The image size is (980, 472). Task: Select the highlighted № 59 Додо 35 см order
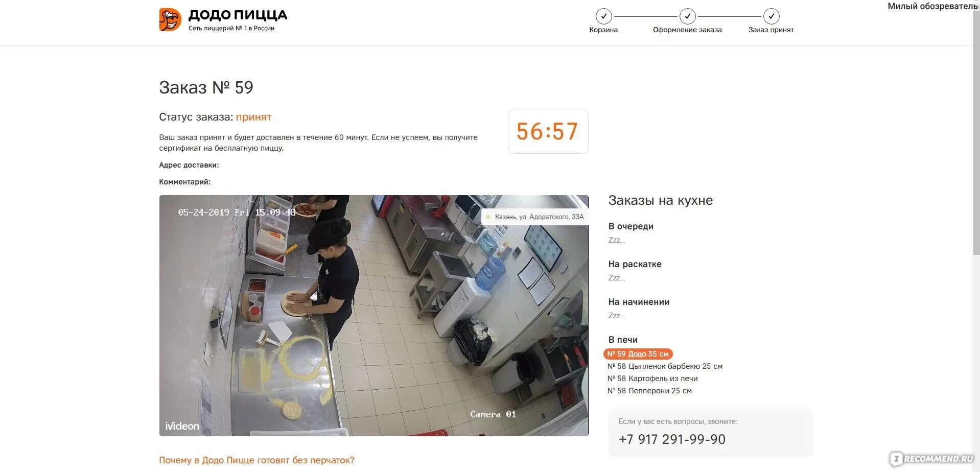(x=638, y=354)
